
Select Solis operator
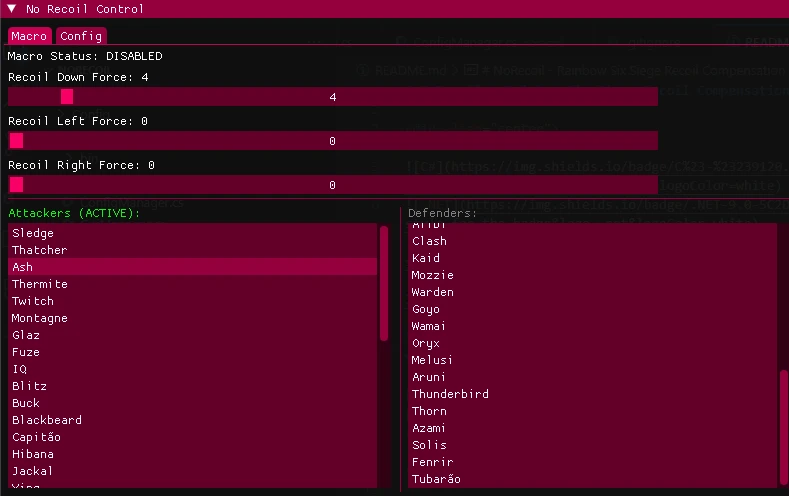click(592, 445)
